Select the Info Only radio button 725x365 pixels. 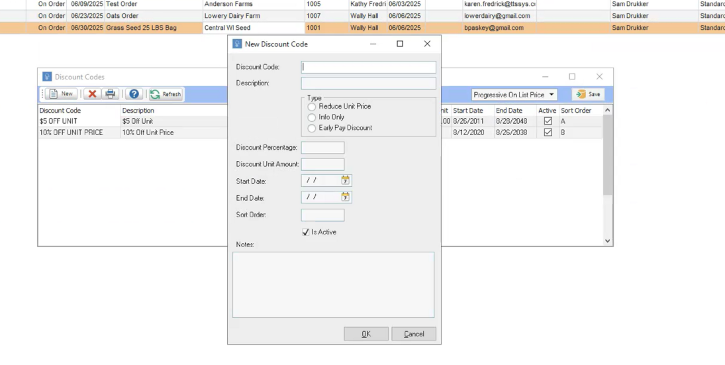click(312, 118)
